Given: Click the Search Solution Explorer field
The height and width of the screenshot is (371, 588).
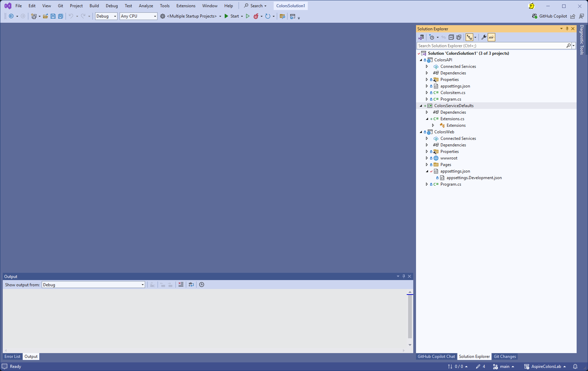Looking at the screenshot, I should pyautogui.click(x=491, y=46).
